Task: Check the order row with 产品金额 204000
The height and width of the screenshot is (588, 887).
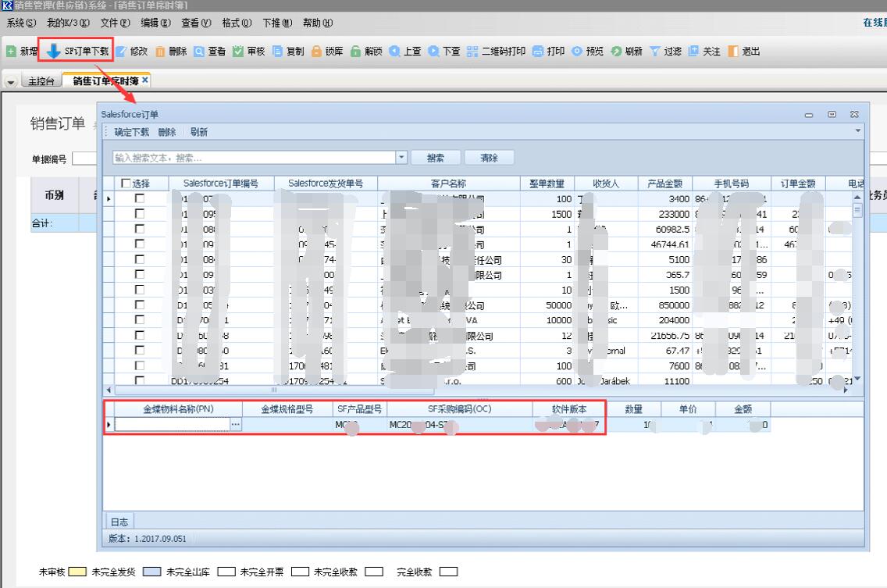Action: click(139, 319)
